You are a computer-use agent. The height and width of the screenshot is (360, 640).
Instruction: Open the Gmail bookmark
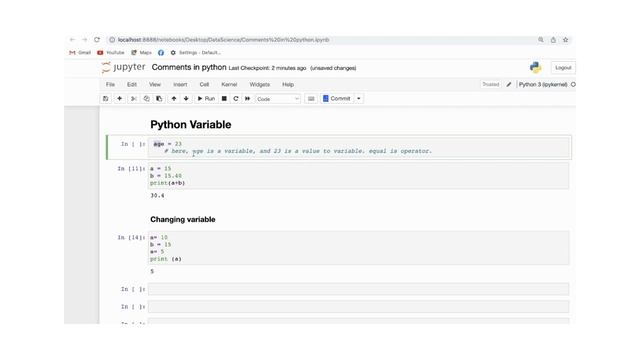[x=80, y=53]
